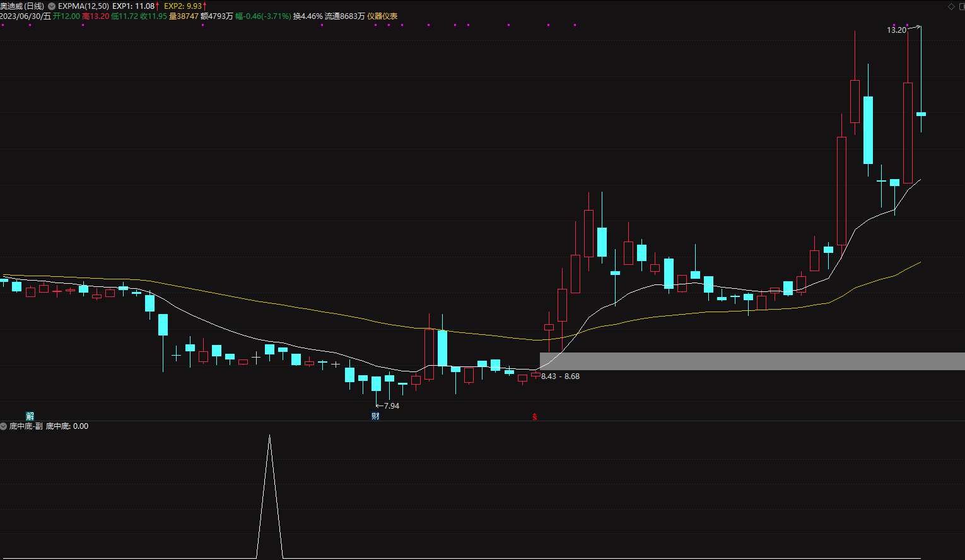Click the opening price 开12.00
This screenshot has height=560, width=965.
pyautogui.click(x=66, y=16)
